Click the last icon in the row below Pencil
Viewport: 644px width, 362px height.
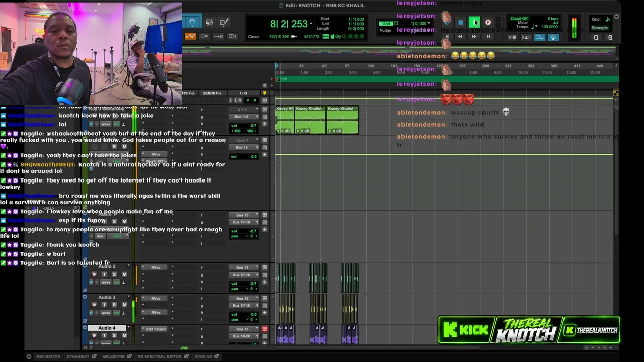[232, 36]
